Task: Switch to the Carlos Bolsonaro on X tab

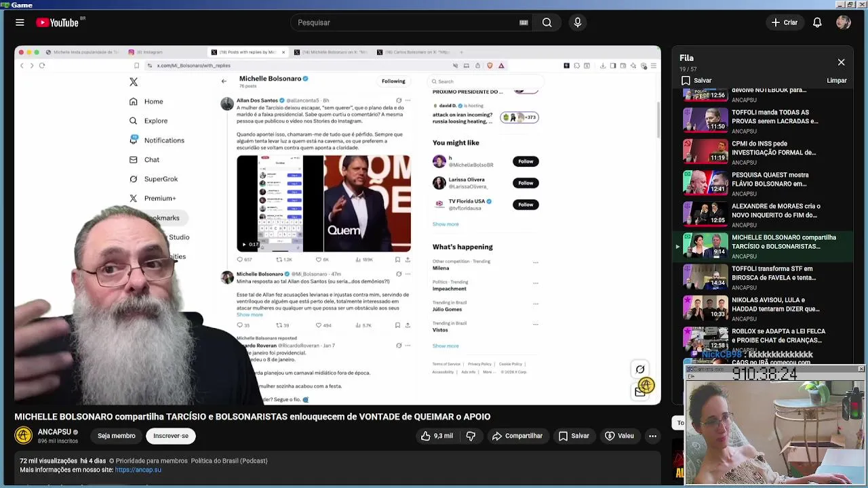Action: tap(414, 52)
